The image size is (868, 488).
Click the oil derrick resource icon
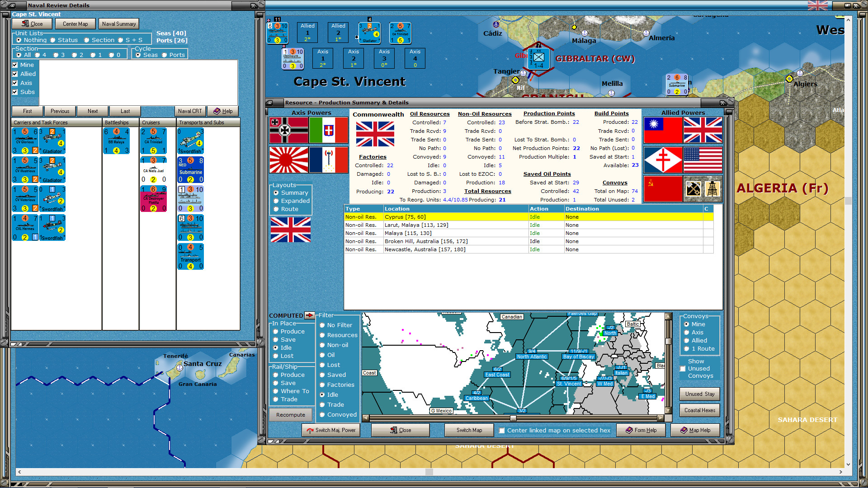(712, 189)
